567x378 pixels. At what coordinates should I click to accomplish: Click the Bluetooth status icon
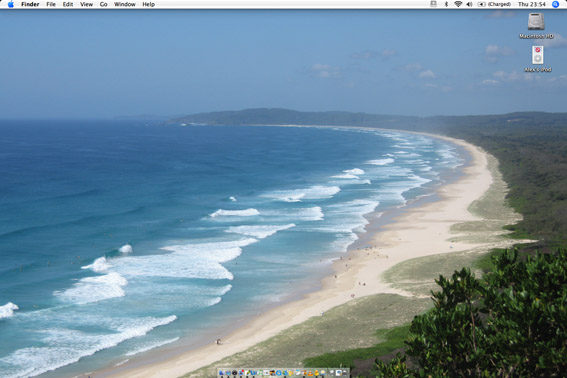coord(446,4)
